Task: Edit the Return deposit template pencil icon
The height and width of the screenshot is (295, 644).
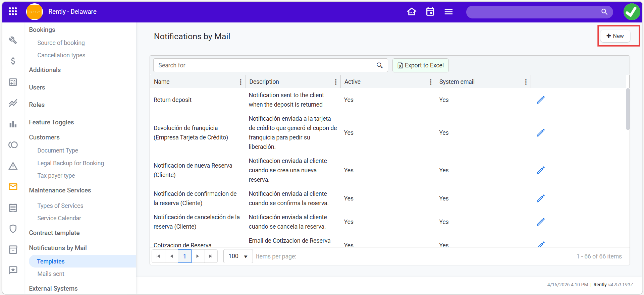Action: coord(540,100)
